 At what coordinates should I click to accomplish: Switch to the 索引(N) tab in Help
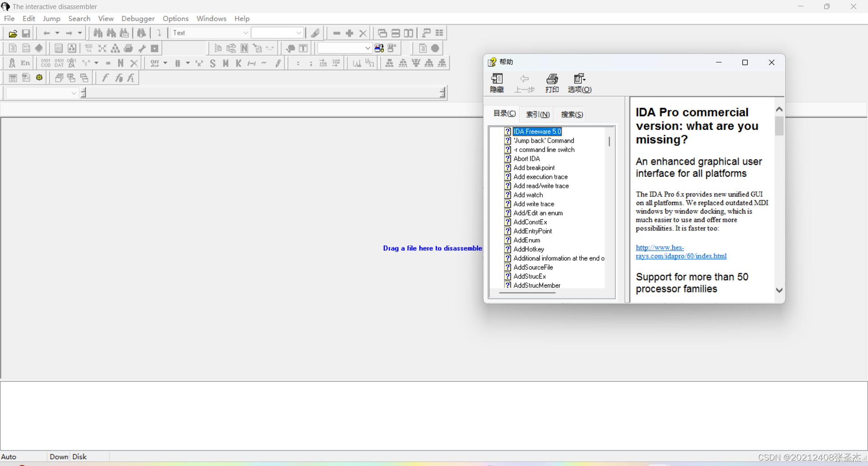coord(538,114)
